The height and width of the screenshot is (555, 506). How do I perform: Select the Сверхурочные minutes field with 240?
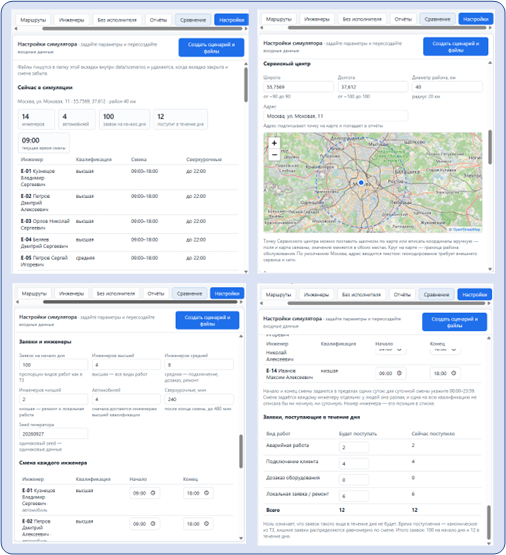point(199,399)
